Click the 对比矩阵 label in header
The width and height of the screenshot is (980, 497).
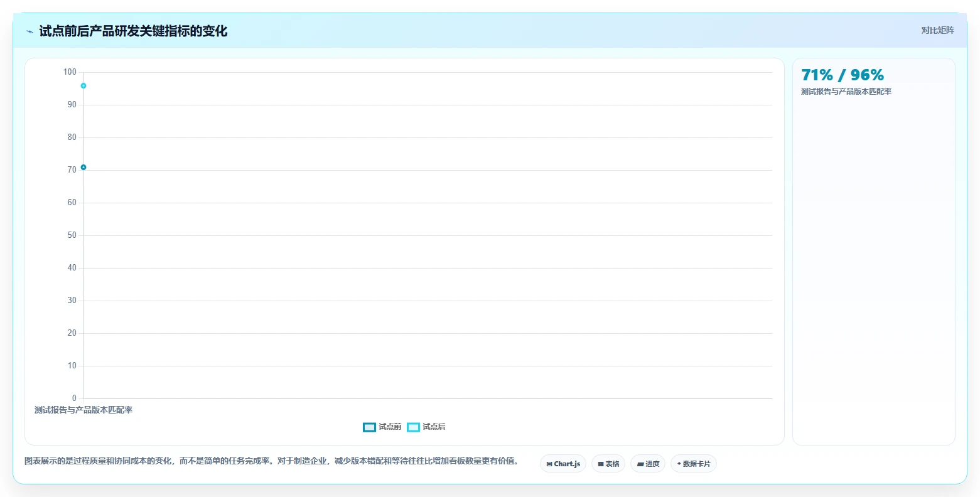(937, 31)
